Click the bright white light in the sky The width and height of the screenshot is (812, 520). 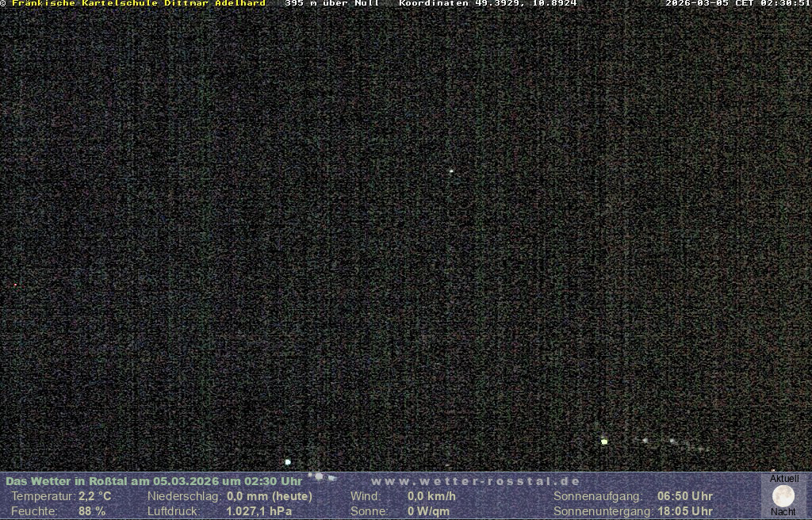coord(451,170)
